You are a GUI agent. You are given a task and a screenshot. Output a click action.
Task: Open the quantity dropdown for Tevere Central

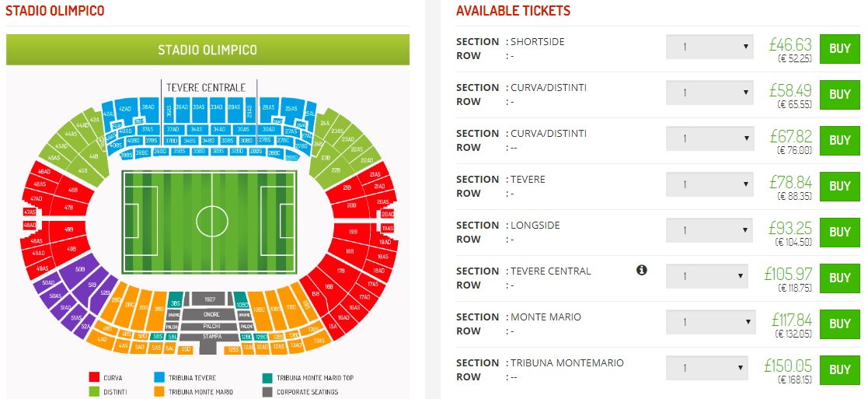[x=706, y=276]
